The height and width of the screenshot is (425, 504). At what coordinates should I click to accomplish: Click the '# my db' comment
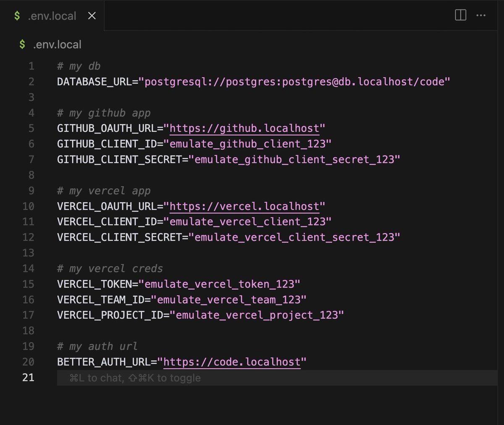click(x=79, y=66)
